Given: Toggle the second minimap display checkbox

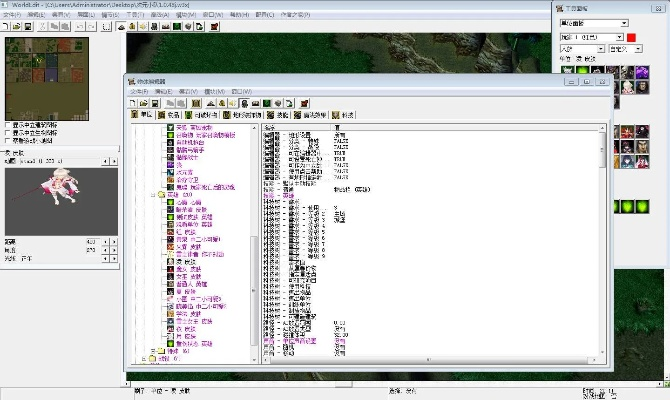Looking at the screenshot, I should (x=9, y=133).
